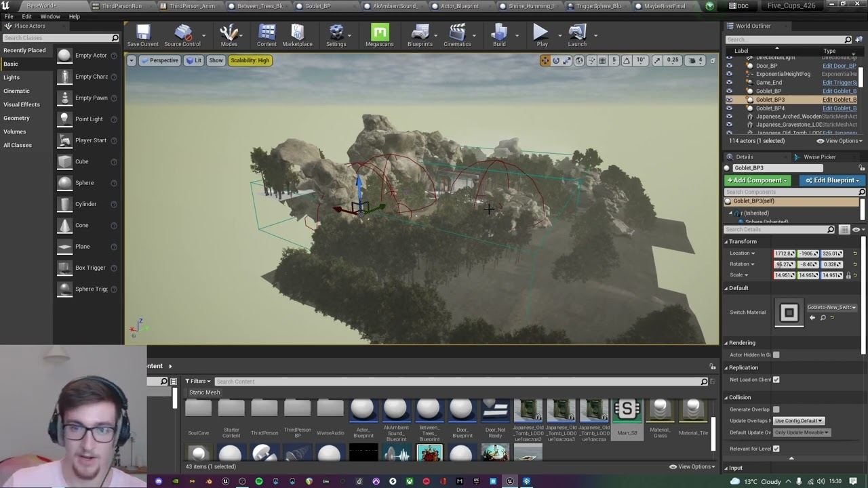Collapse the Collision section
Viewport: 868px width, 488px height.
pos(726,397)
